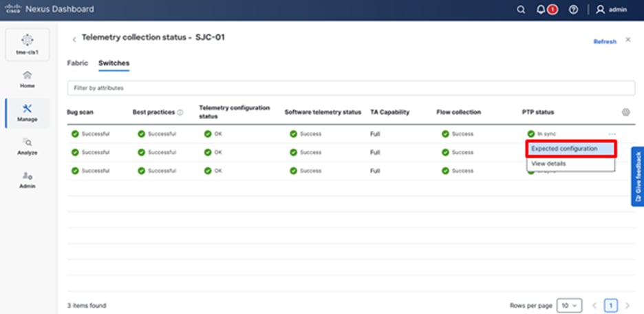Click the third row's Flow collection Success status
Viewport: 644px width, 314px height.
tap(458, 171)
